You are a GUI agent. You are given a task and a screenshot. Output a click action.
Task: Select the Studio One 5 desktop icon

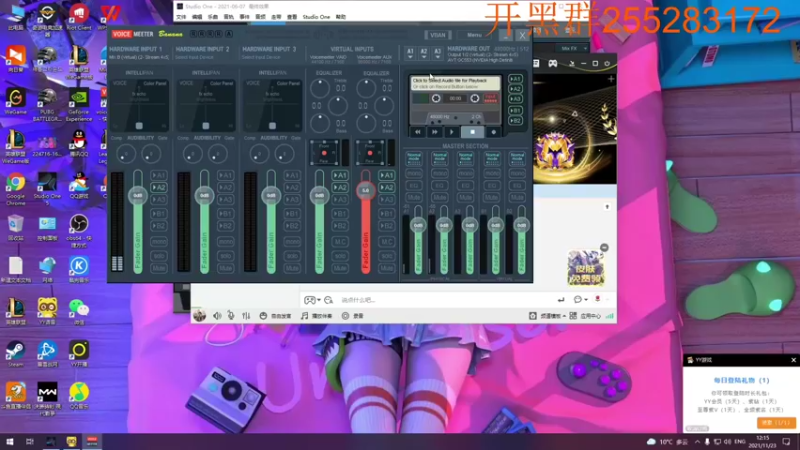(47, 189)
